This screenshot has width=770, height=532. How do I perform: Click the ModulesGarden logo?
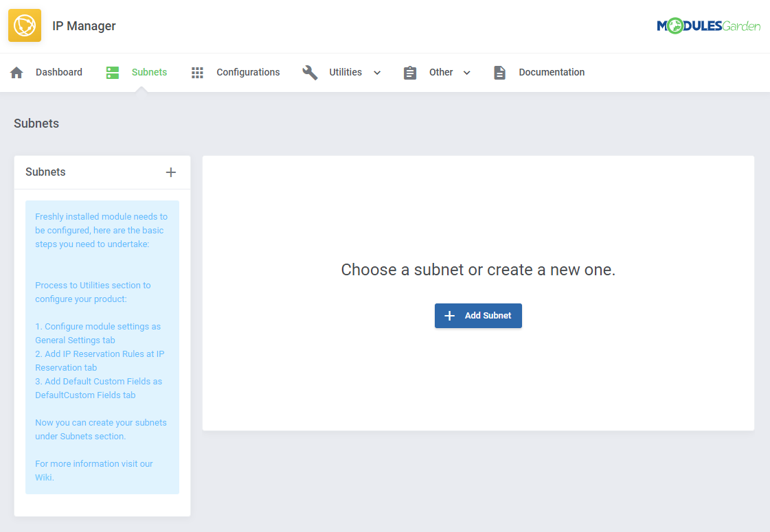point(708,25)
